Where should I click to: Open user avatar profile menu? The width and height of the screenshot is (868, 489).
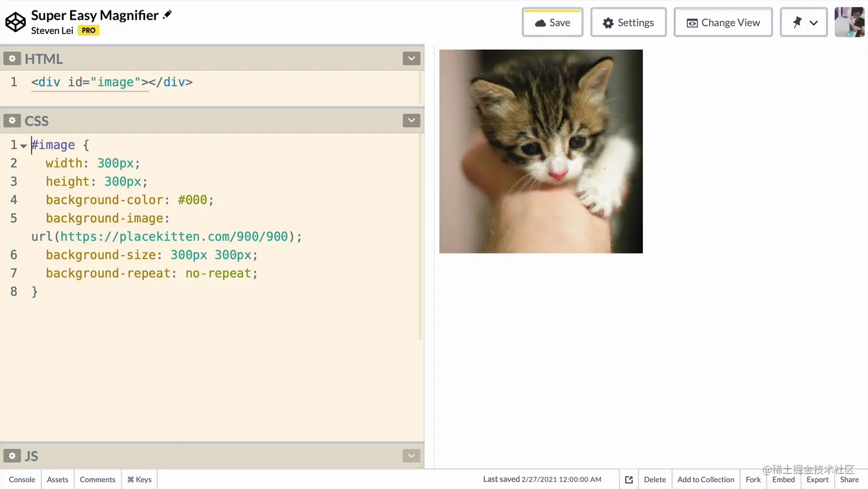[x=849, y=22]
